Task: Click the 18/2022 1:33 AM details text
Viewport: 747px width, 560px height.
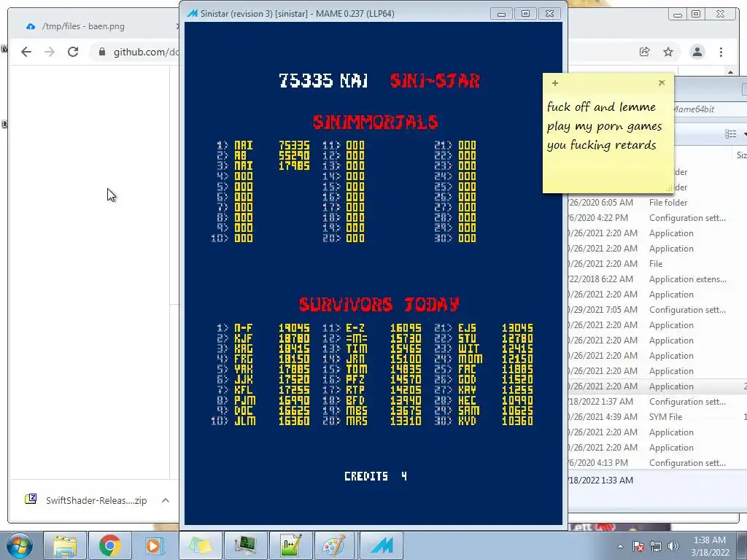Action: (x=601, y=480)
